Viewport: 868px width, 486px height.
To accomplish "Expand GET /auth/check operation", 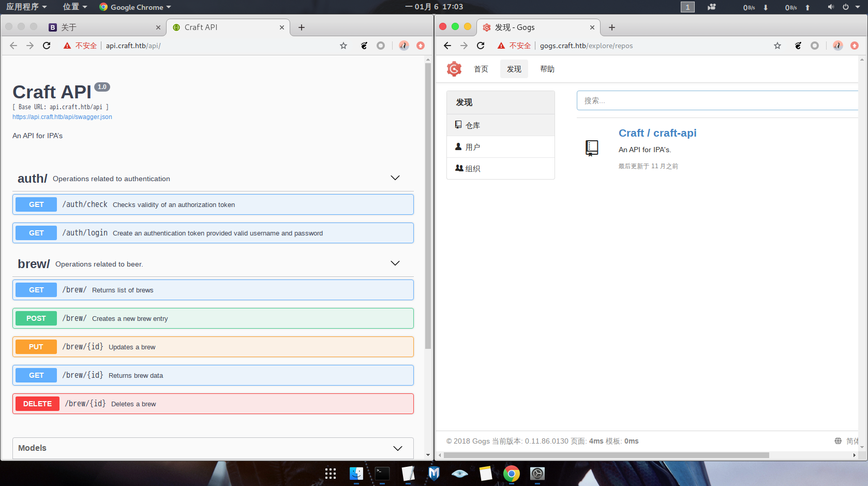I will click(213, 204).
